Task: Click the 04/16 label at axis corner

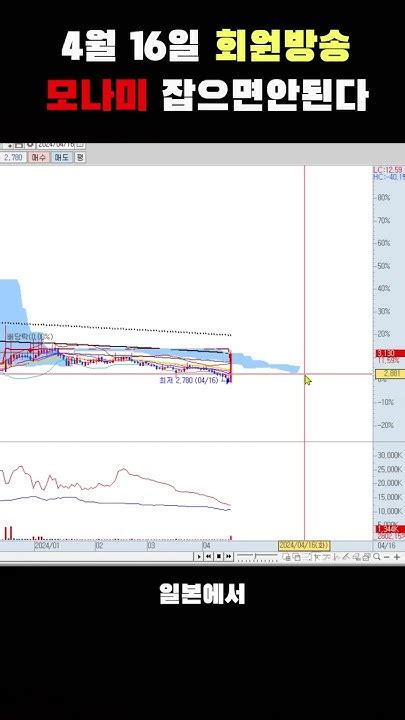Action: (x=385, y=546)
